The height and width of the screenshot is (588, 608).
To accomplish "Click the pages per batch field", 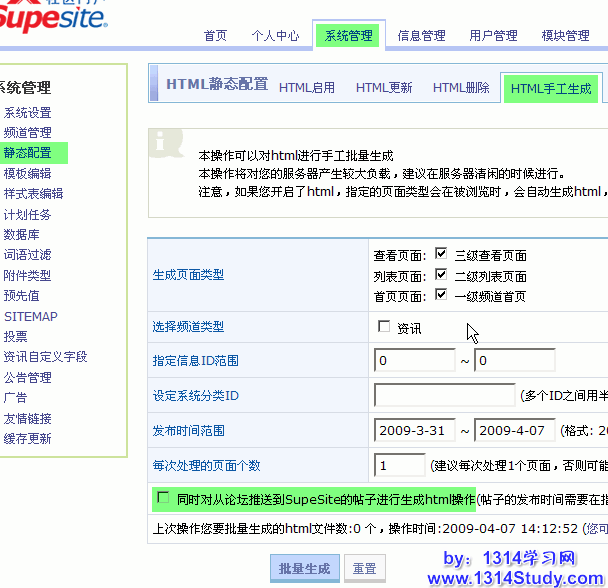I will [x=399, y=465].
